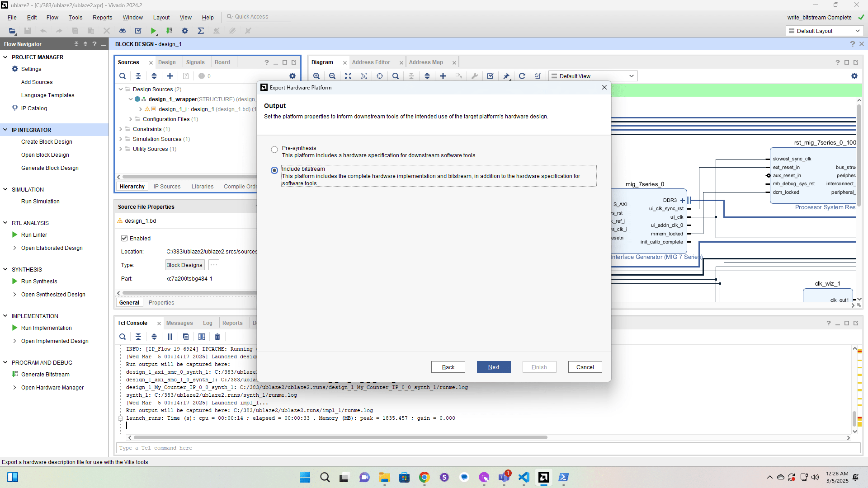This screenshot has height=488, width=868.
Task: Click the green Run Synthesis toolbar icon
Action: pos(154,31)
